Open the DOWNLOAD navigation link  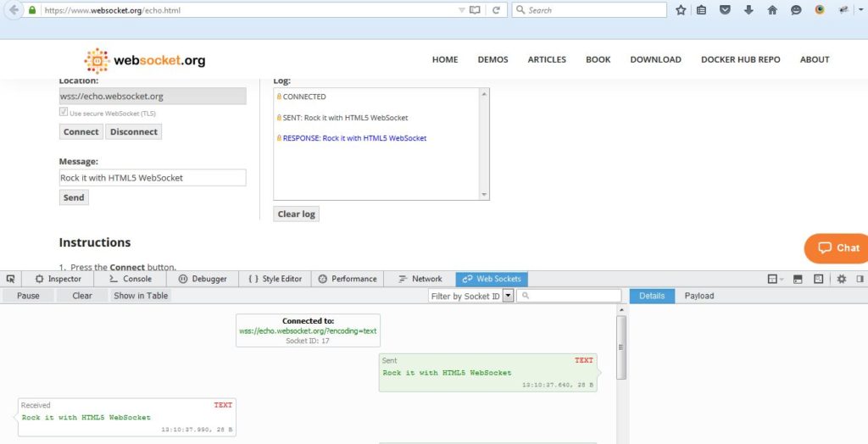click(655, 59)
